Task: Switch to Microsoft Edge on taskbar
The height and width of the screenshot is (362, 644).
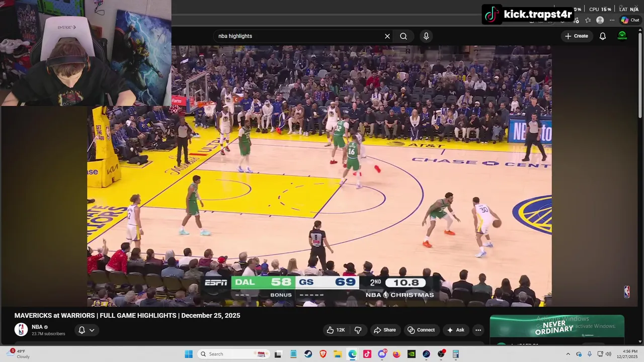Action: (x=352, y=354)
